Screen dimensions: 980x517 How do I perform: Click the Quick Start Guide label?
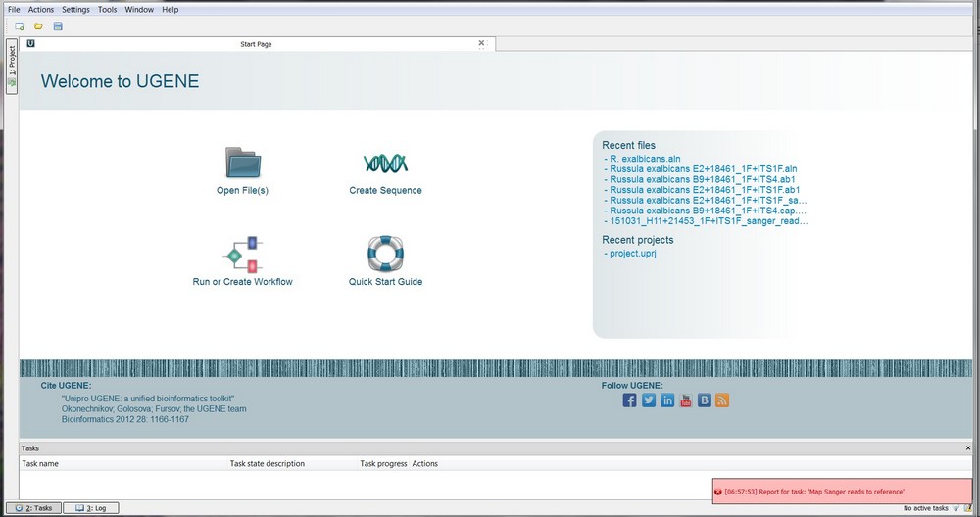385,282
